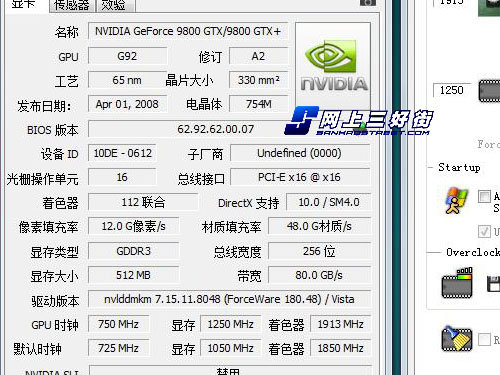Image resolution: width=500 pixels, height=375 pixels.
Task: Click the GPU 时钟 750 MHz field
Action: (x=119, y=324)
